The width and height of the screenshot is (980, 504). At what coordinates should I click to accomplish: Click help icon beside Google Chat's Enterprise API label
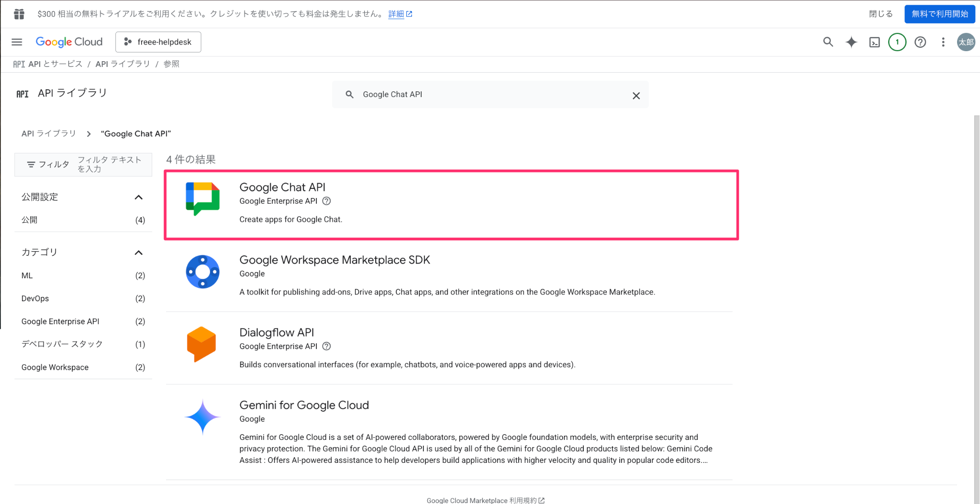click(326, 201)
